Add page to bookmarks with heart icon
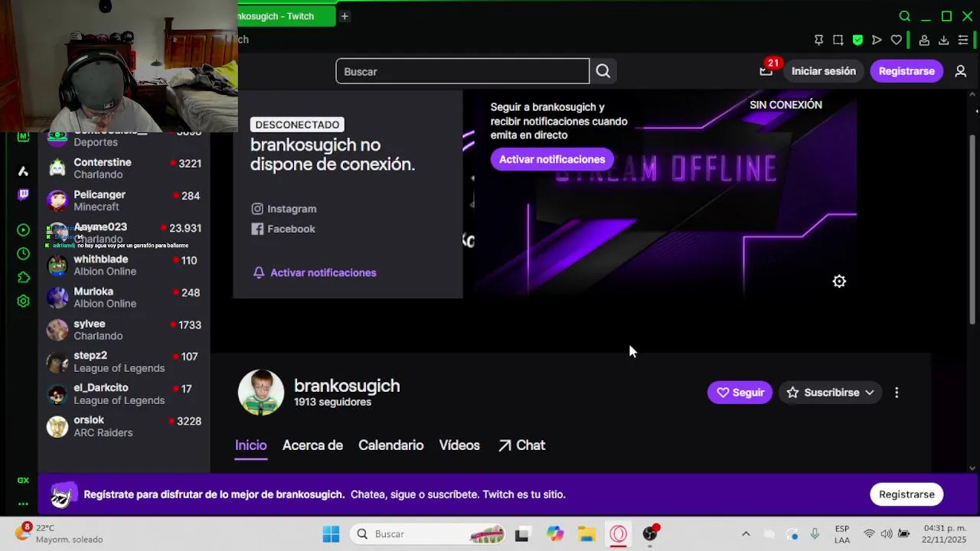Screen dimensions: 980x551 tap(897, 40)
